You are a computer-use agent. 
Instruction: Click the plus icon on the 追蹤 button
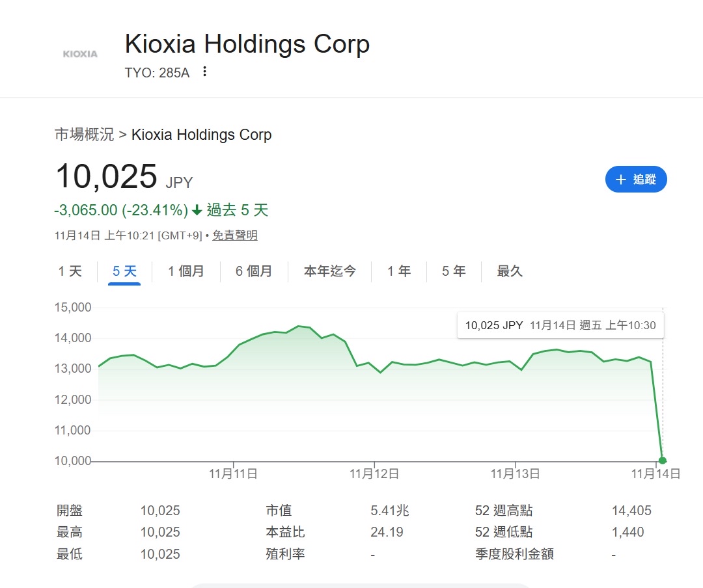click(620, 180)
